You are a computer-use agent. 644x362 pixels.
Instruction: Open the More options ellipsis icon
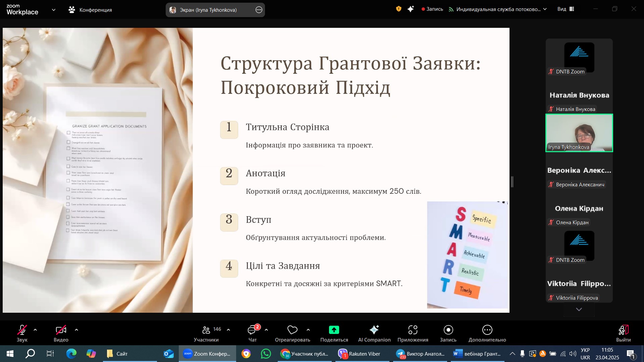tap(487, 330)
